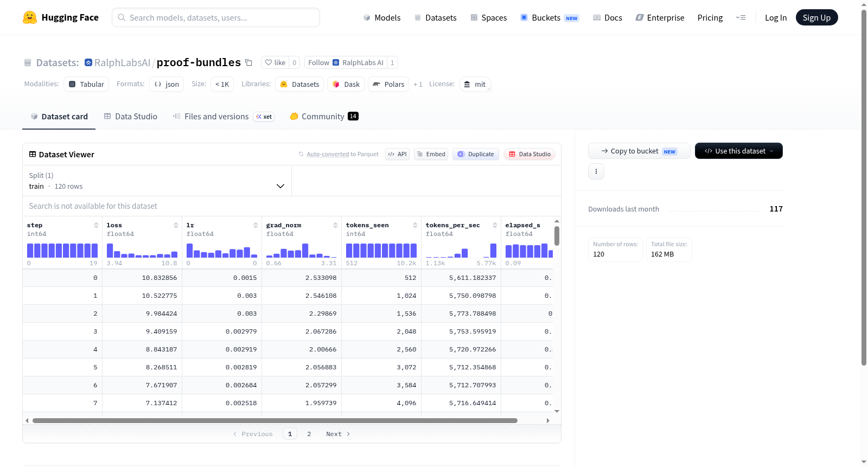Click the search magnifier icon
Screen dimensions: 868x467
[122, 17]
